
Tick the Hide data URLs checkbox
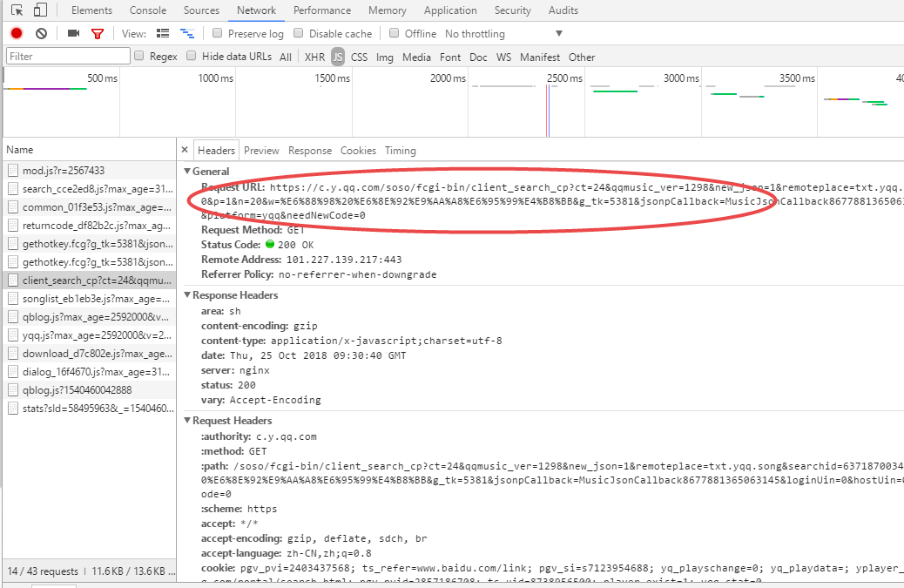pos(191,56)
